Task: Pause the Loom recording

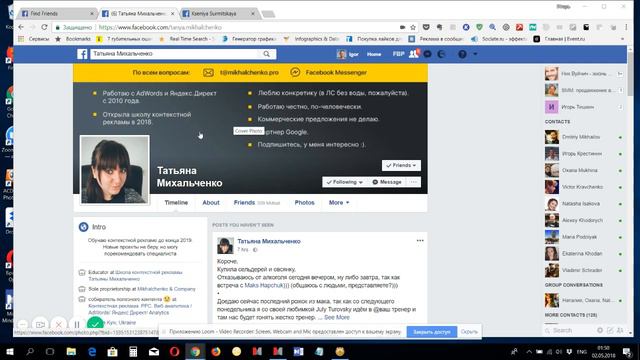Action: (x=77, y=325)
